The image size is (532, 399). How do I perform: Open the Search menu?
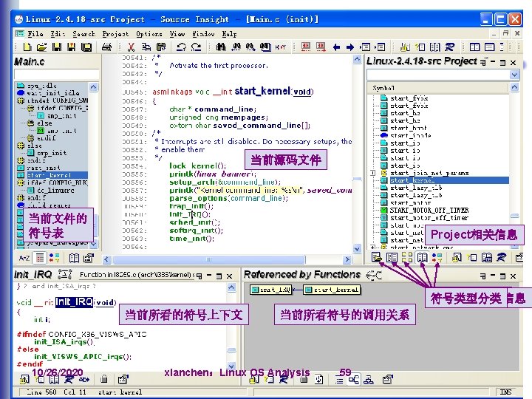point(83,33)
